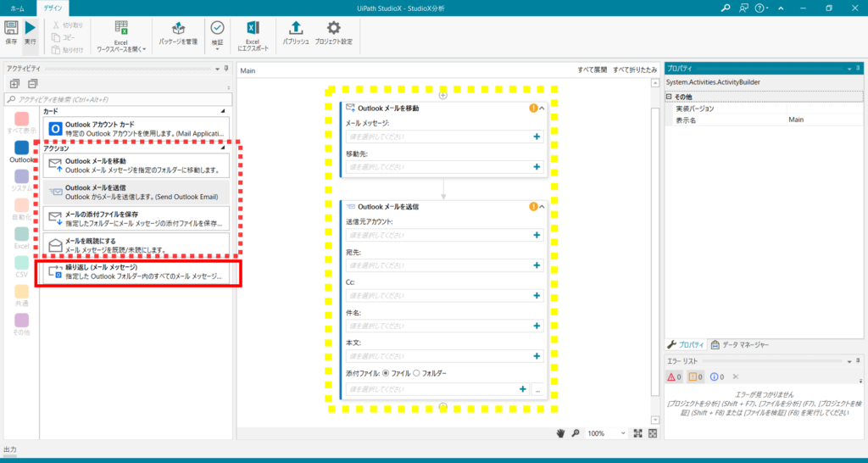The height and width of the screenshot is (463, 868).
Task: Select Outlook メールを移動 activity in list
Action: tap(136, 165)
